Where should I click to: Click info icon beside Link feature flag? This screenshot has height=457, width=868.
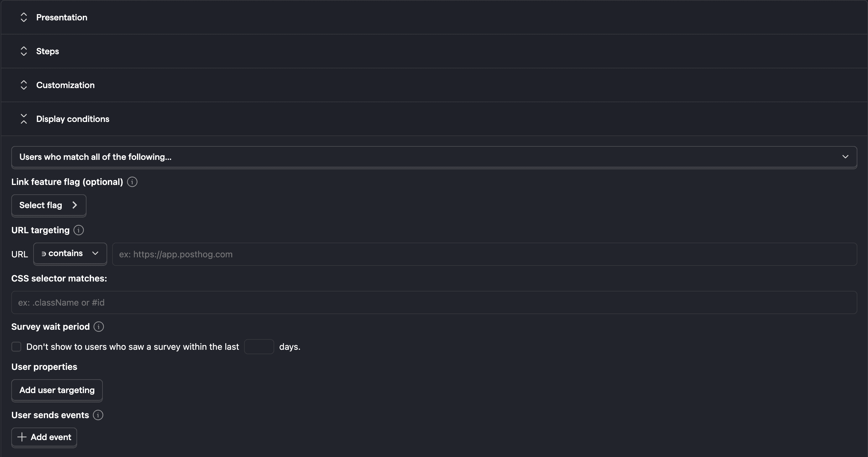click(x=132, y=182)
